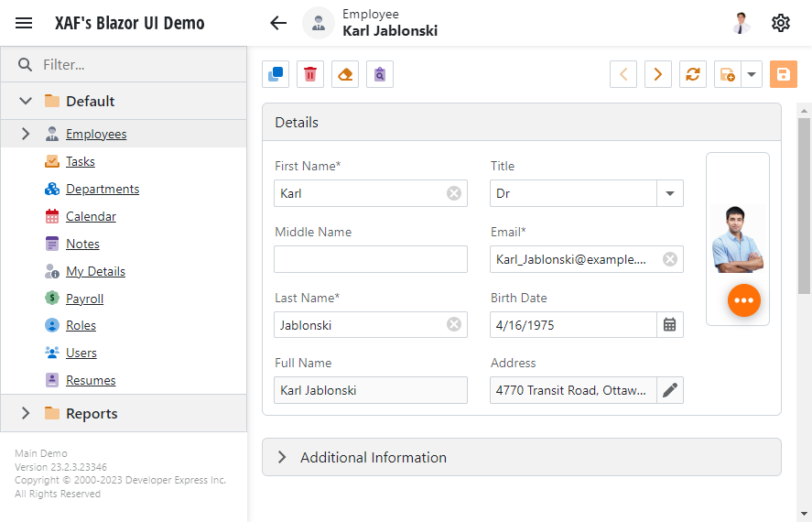Click the save and new icon
This screenshot has height=522, width=812.
pos(728,74)
